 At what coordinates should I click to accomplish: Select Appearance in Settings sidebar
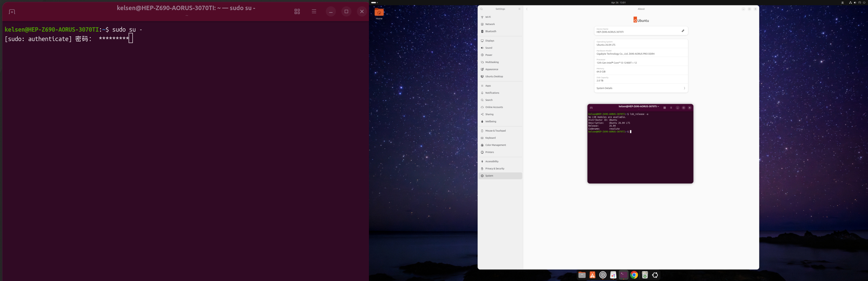(491, 69)
